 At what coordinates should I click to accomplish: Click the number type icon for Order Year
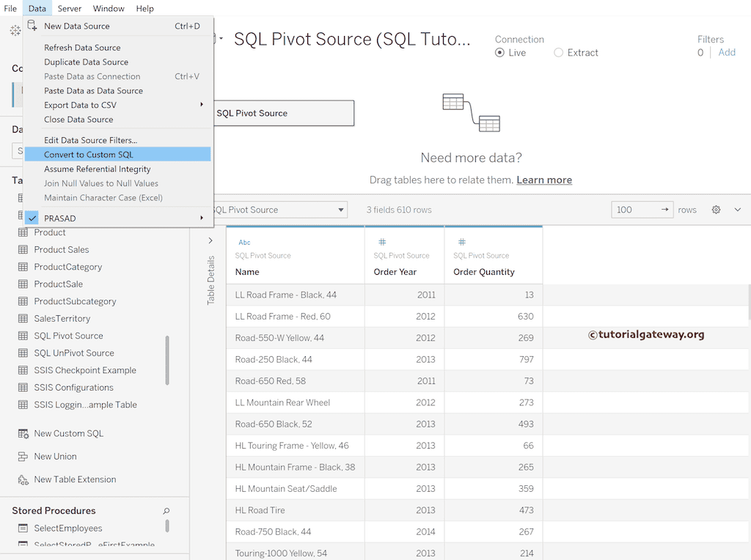(x=382, y=243)
